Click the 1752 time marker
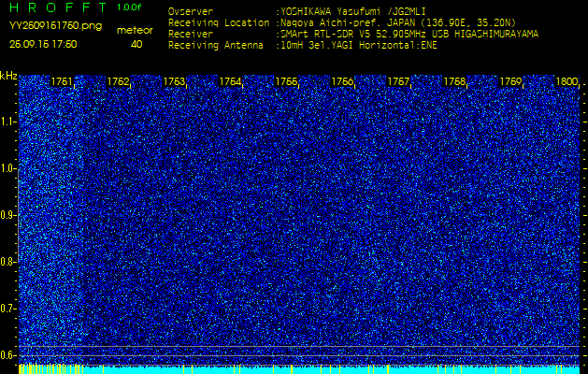Screen dimensions: 588x374 click(x=118, y=81)
